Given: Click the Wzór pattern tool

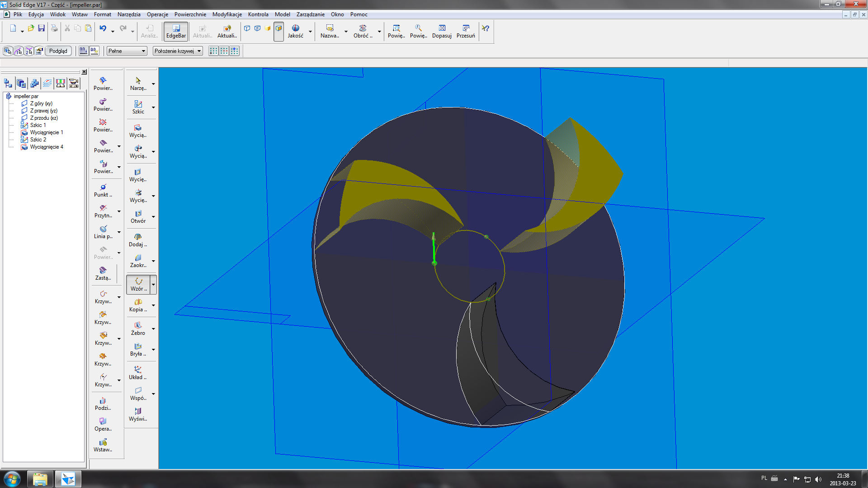Looking at the screenshot, I should coord(138,285).
